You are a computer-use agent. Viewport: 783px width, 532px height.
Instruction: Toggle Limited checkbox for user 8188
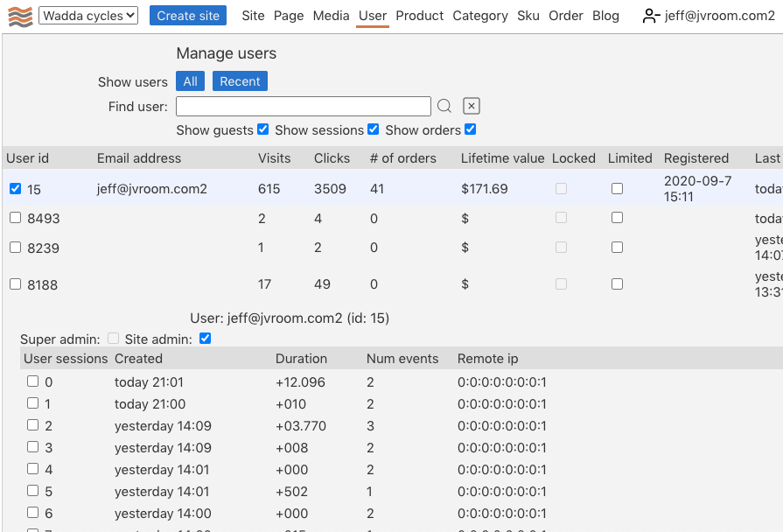tap(617, 283)
